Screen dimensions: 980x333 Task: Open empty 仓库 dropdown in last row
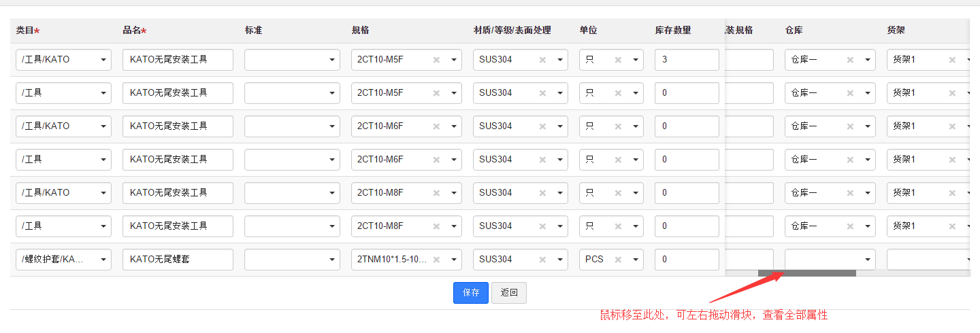(x=868, y=260)
